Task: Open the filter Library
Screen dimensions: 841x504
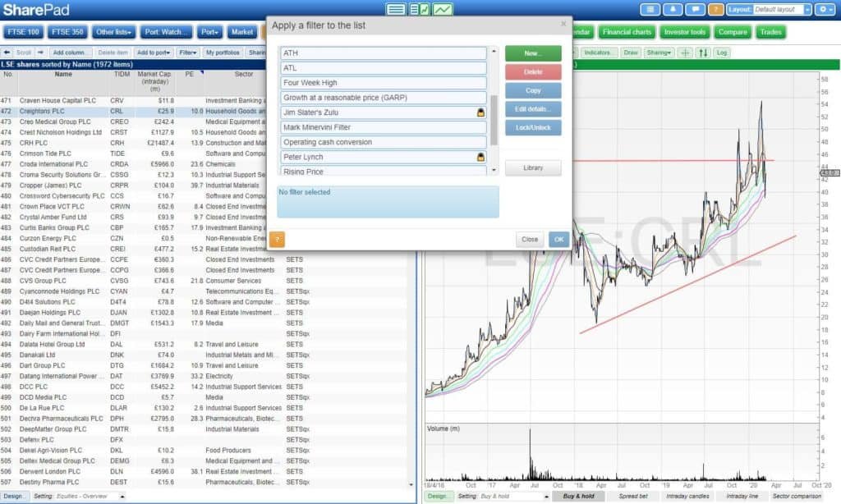Action: point(533,167)
